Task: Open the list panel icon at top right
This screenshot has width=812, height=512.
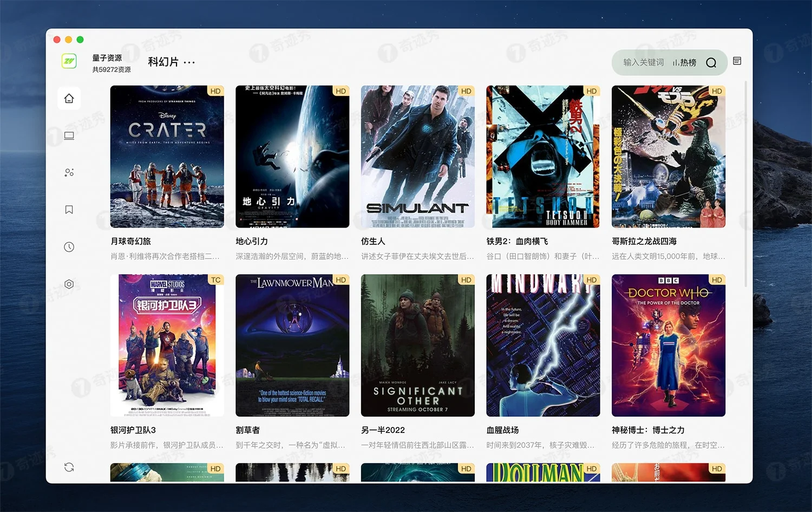Action: click(737, 61)
